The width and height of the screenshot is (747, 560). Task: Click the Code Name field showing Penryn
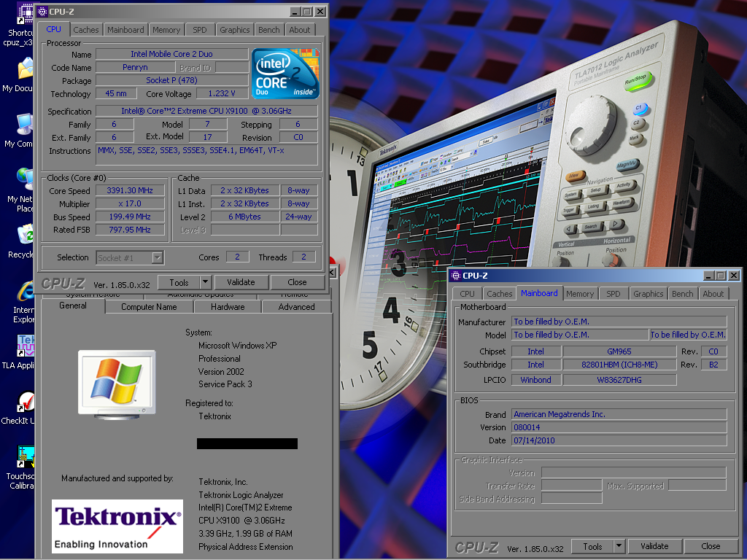click(x=135, y=67)
